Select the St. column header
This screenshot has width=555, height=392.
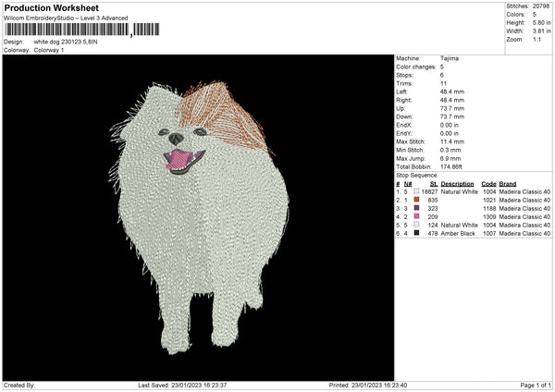[433, 183]
